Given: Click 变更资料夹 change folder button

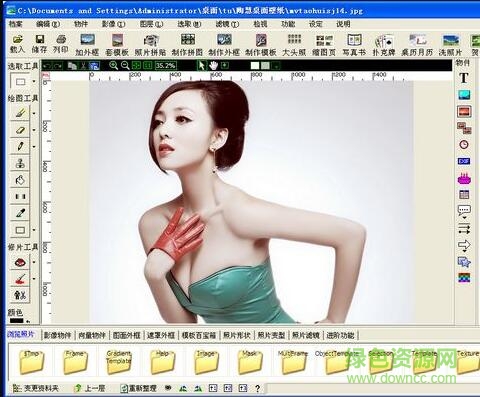Looking at the screenshot, I should (x=36, y=388).
